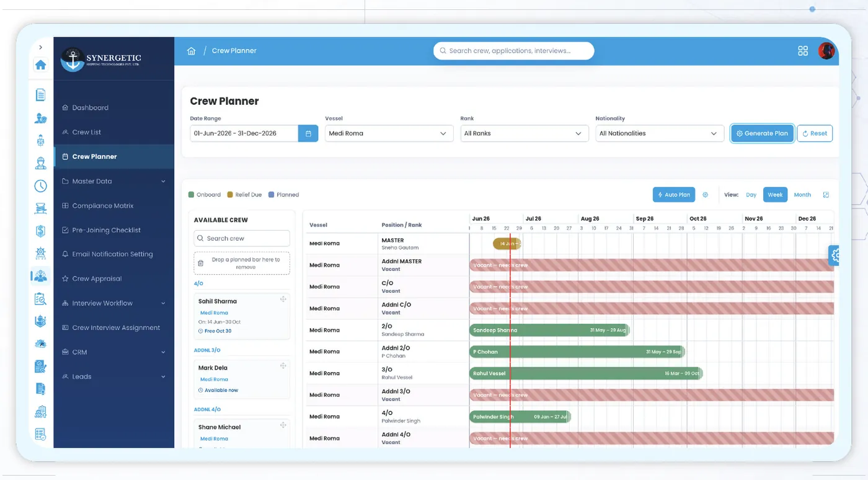Open the date range calendar picker icon
Image resolution: width=868 pixels, height=480 pixels.
[308, 133]
